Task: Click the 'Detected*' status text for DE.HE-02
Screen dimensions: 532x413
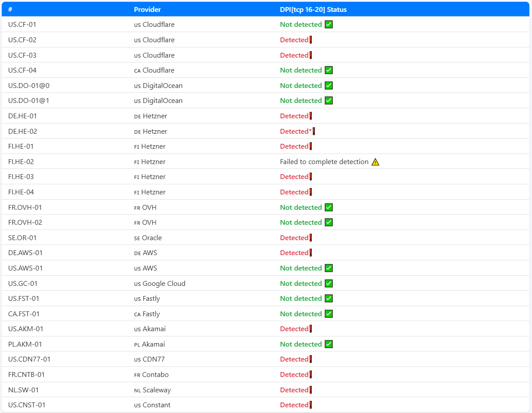Action: pos(296,132)
